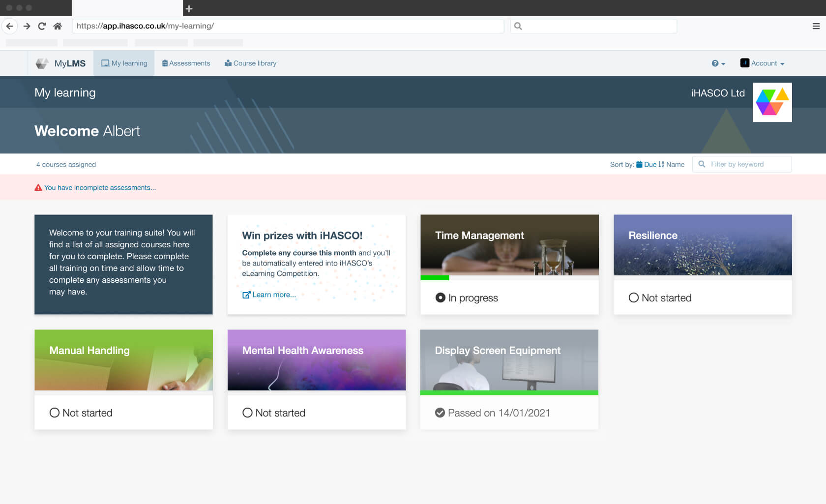Click the Welcome Albert heading
This screenshot has width=826, height=504.
click(x=87, y=131)
